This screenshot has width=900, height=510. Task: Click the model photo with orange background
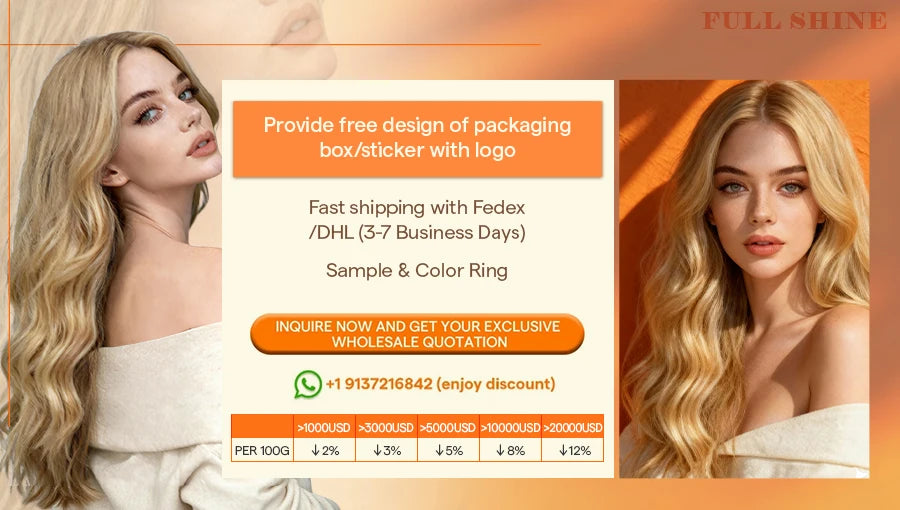[744, 279]
